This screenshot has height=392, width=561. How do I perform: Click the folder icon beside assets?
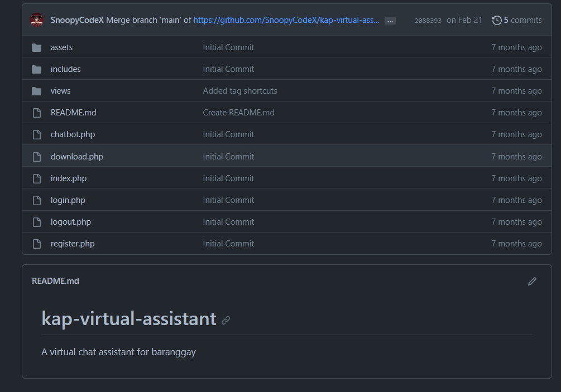point(37,47)
